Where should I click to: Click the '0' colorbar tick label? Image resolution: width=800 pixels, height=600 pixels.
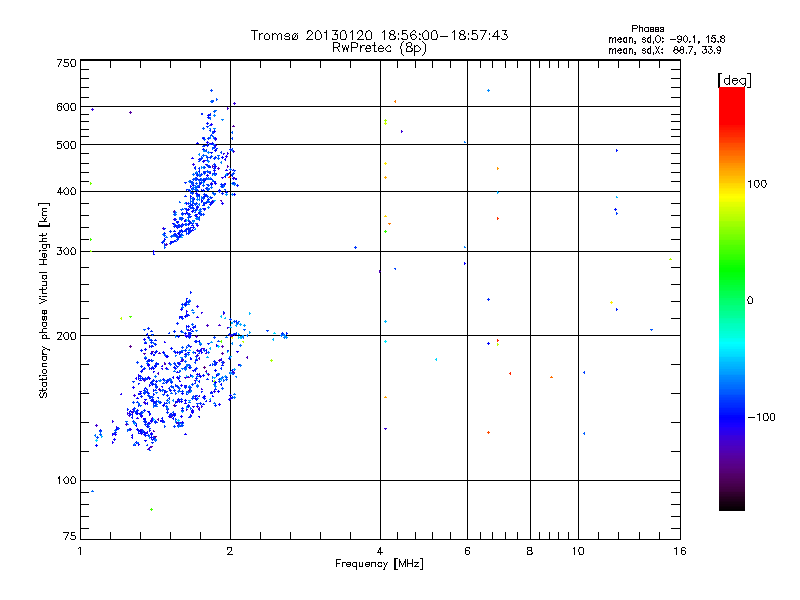pyautogui.click(x=750, y=300)
